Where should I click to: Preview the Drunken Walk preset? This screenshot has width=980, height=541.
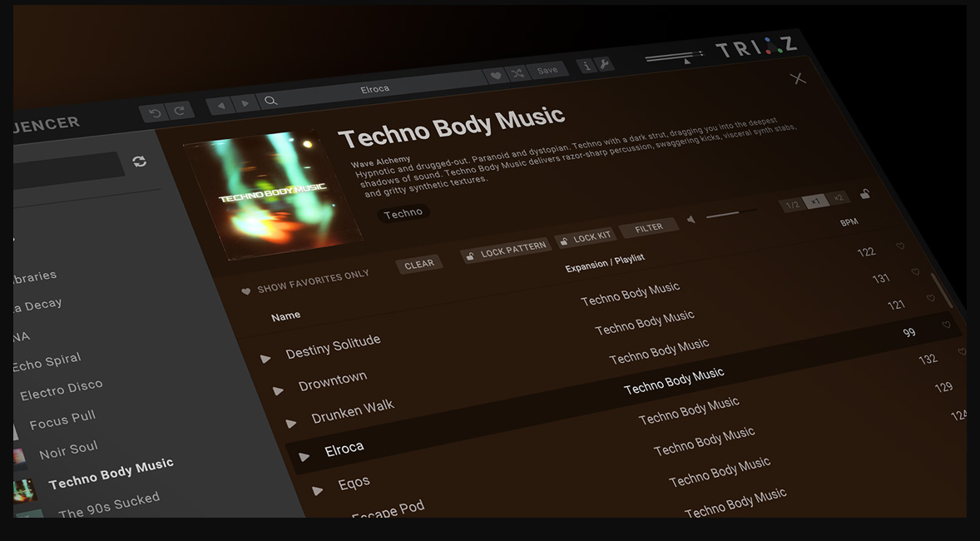pos(291,424)
